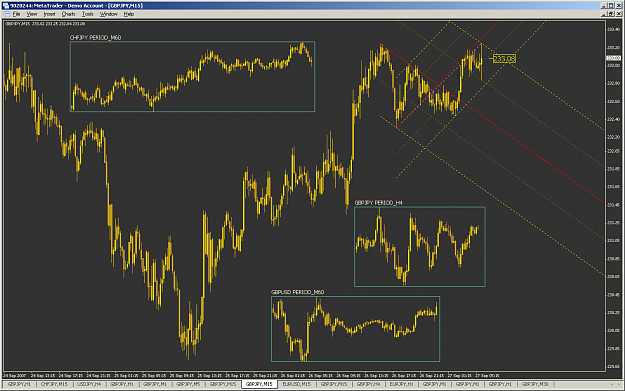Click the 24 Sep 2007 date on the time axis
Image resolution: width=625 pixels, height=391 pixels.
point(14,375)
